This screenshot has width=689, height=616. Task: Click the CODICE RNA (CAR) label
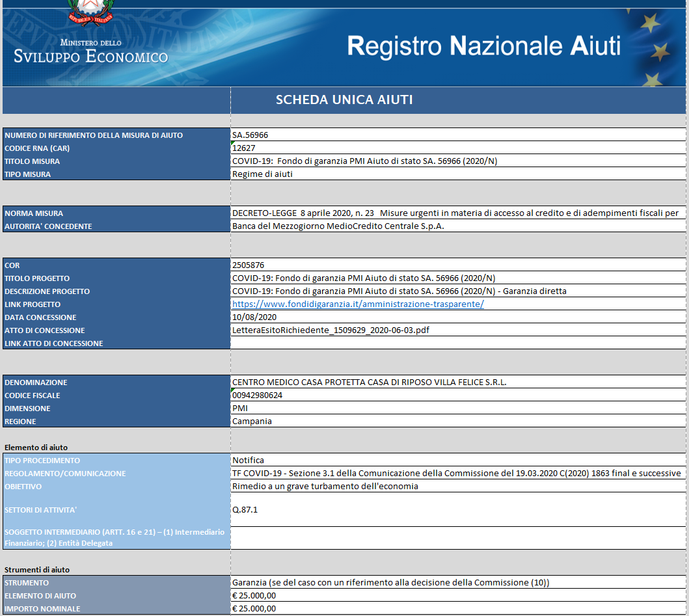pyautogui.click(x=116, y=148)
